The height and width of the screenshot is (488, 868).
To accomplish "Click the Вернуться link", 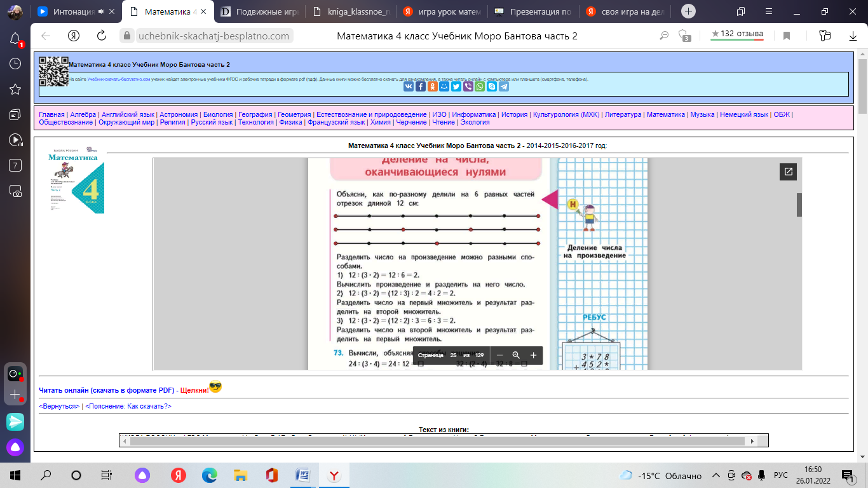I will point(59,406).
